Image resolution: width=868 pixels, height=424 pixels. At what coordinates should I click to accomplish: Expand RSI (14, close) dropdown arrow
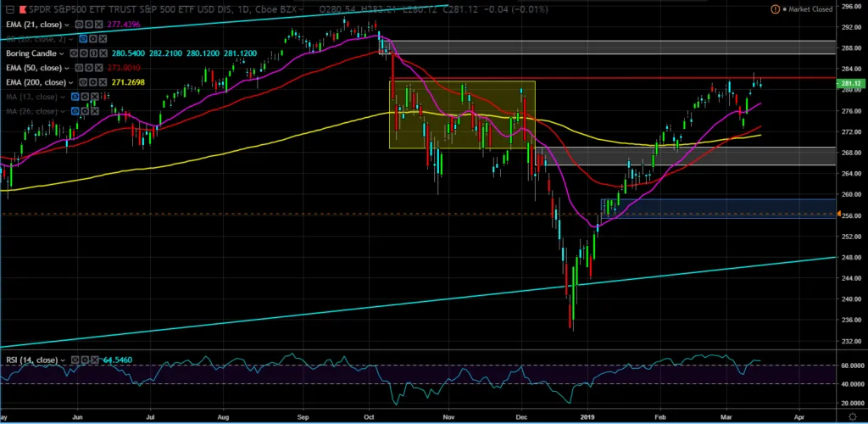point(63,360)
